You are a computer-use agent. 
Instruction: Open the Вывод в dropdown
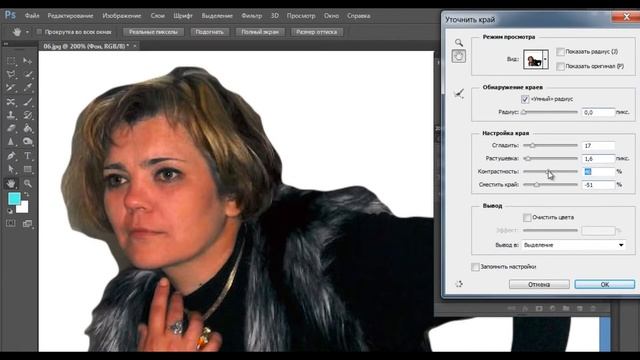point(573,245)
